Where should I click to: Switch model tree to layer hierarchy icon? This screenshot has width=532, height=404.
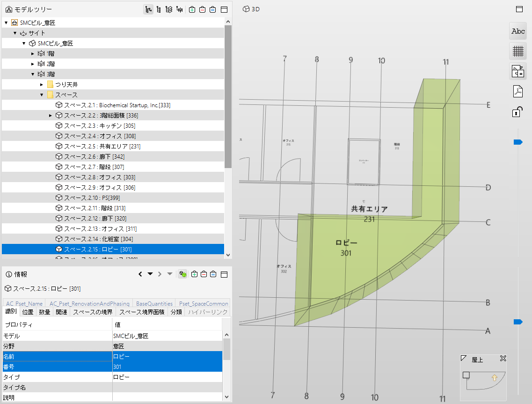click(169, 9)
